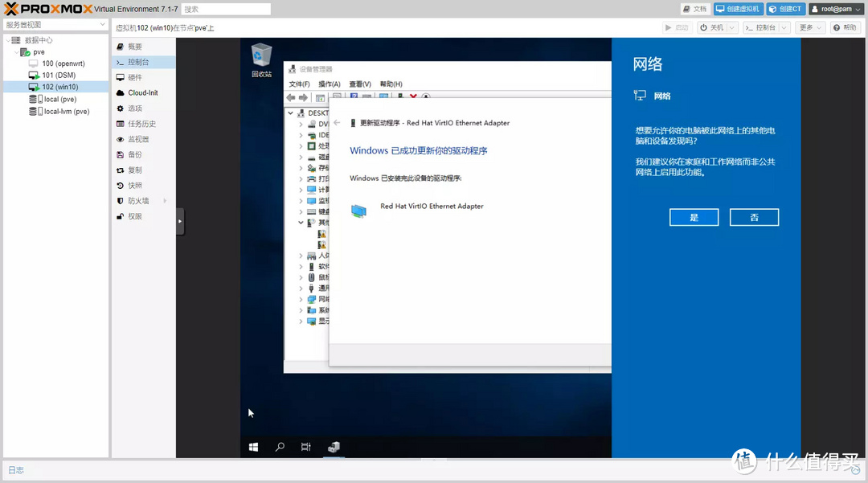Select VM 102 (win10)
The width and height of the screenshot is (868, 483).
tap(59, 87)
